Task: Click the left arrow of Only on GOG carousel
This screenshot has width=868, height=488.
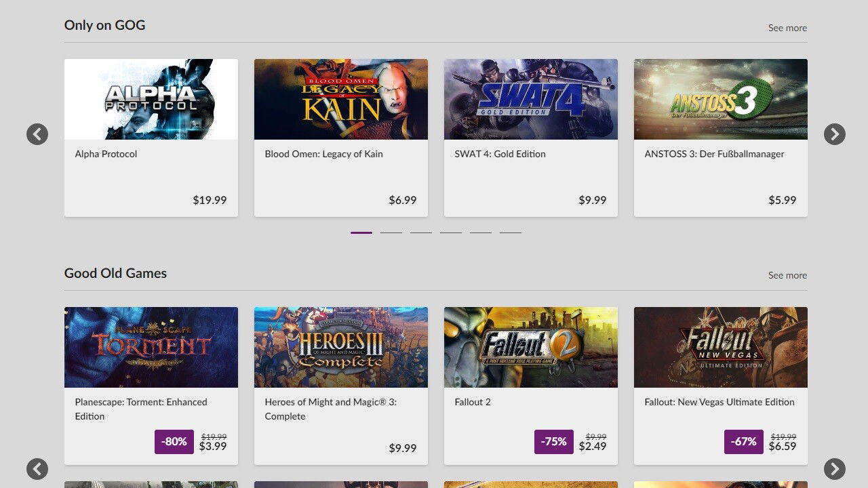Action: point(37,134)
